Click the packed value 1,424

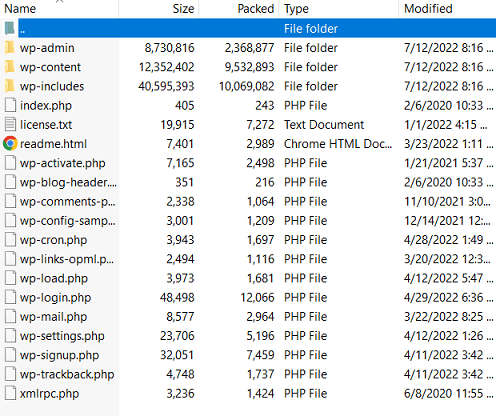pos(260,394)
